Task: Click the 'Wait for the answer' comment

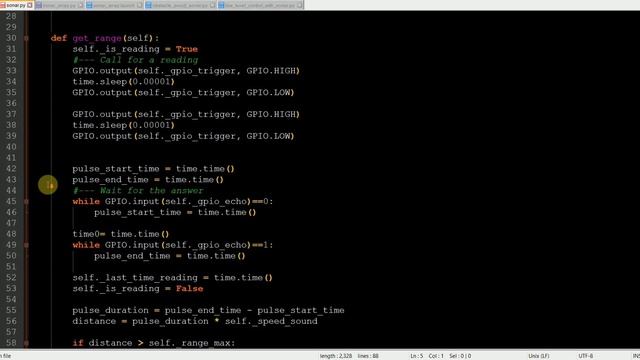Action: [x=138, y=191]
